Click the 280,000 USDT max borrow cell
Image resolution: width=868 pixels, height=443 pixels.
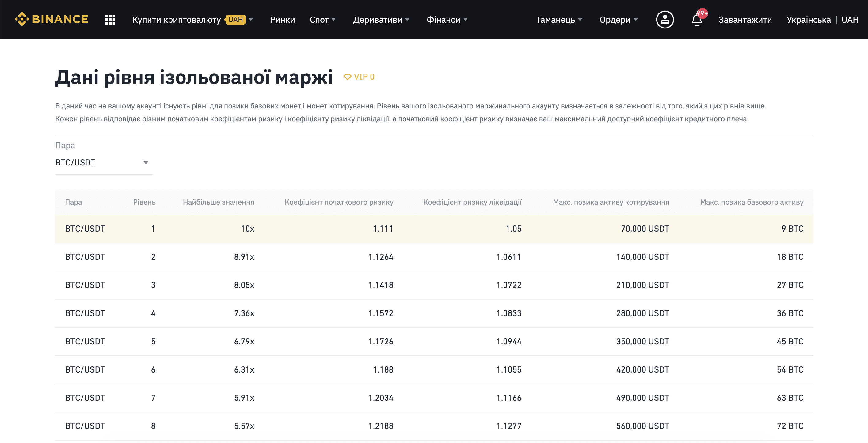[643, 313]
